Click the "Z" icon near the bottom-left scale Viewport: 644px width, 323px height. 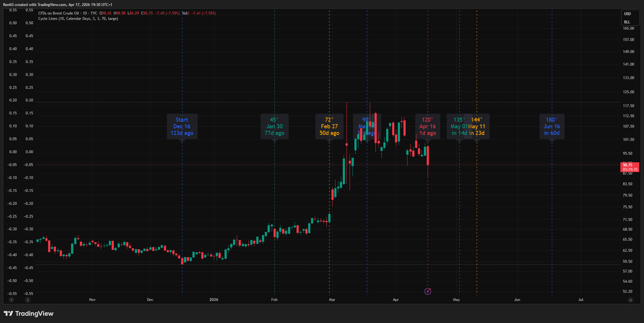(28, 299)
